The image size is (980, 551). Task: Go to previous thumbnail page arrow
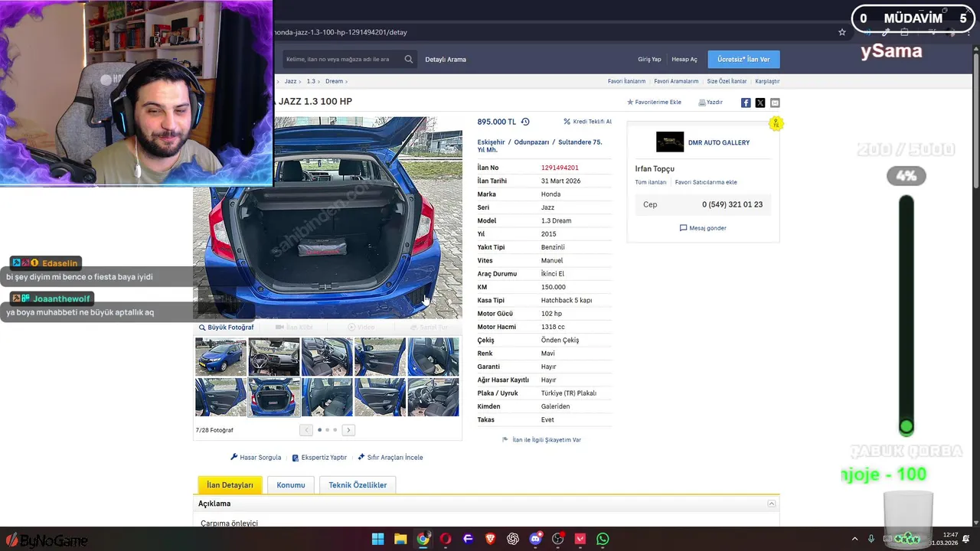pyautogui.click(x=306, y=430)
